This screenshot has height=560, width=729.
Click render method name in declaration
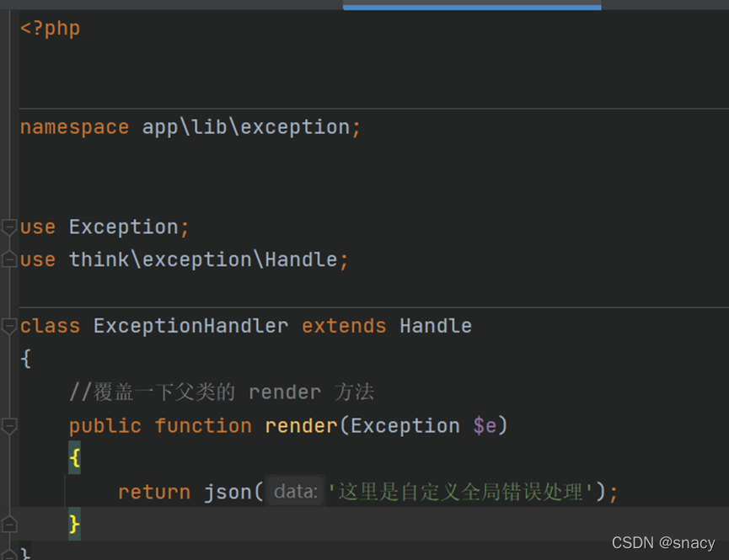point(301,426)
